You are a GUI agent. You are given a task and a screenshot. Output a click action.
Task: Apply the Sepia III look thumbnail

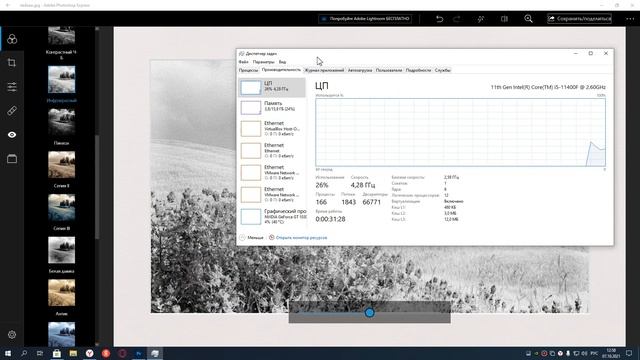(61, 208)
